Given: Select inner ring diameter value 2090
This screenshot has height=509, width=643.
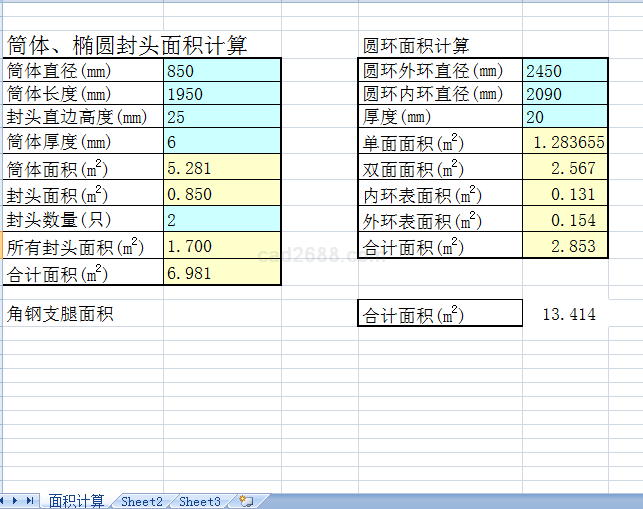Looking at the screenshot, I should tap(564, 95).
